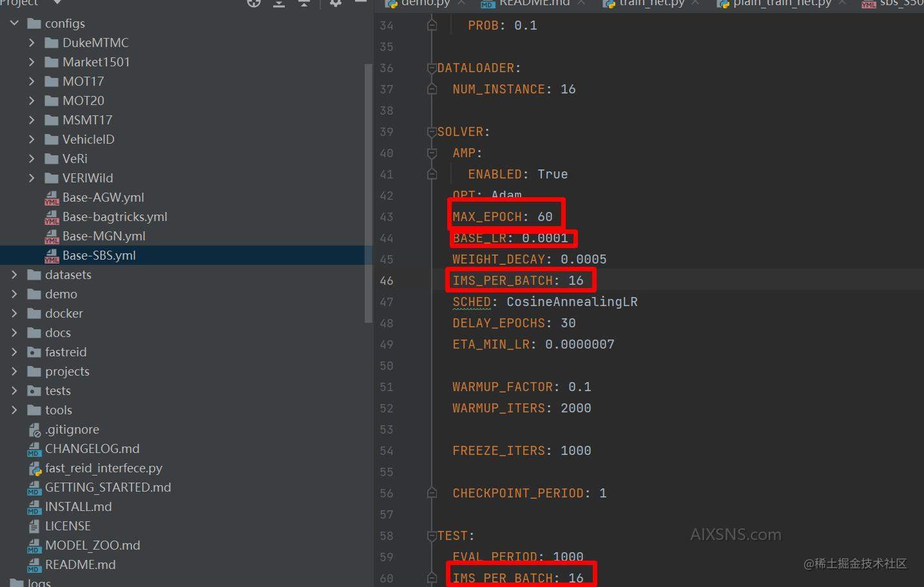The width and height of the screenshot is (924, 587).
Task: Click the fastreid package folder icon
Action: [34, 352]
